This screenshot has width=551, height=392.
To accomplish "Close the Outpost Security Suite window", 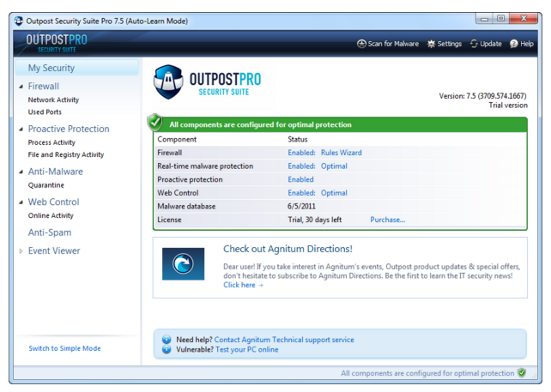I will (x=524, y=18).
